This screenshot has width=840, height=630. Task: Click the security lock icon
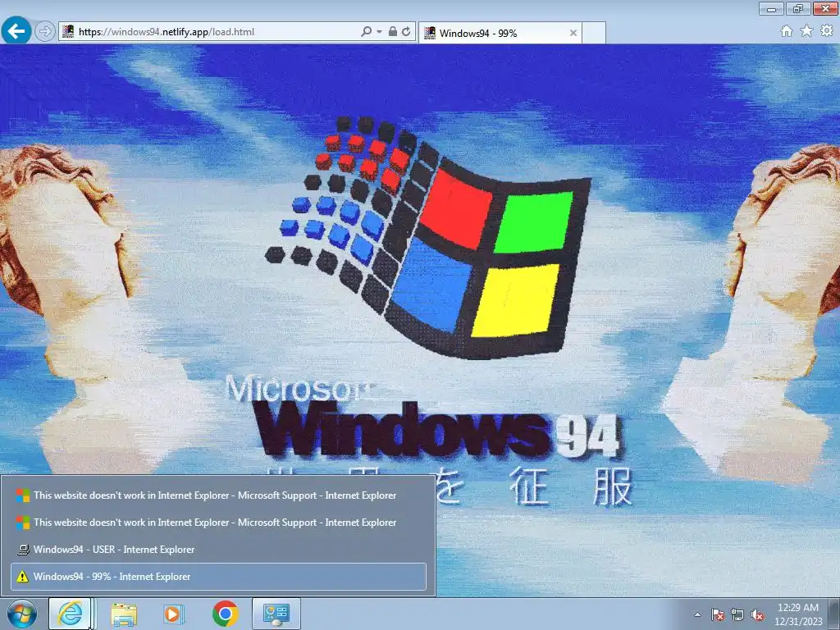pyautogui.click(x=393, y=32)
